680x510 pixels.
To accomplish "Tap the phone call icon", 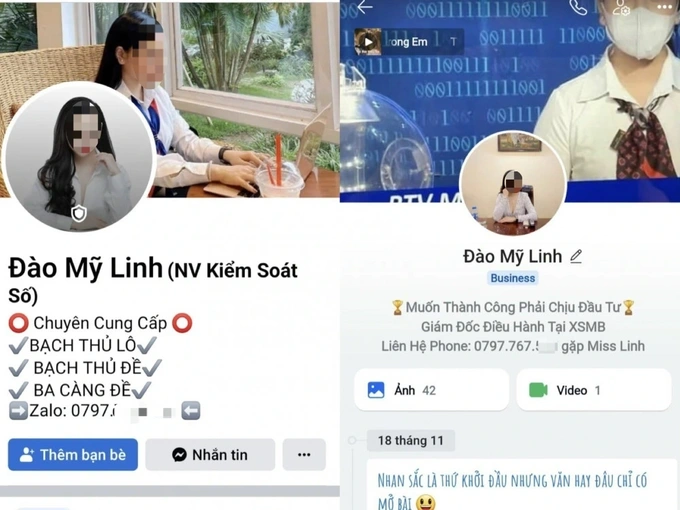I will pyautogui.click(x=578, y=7).
